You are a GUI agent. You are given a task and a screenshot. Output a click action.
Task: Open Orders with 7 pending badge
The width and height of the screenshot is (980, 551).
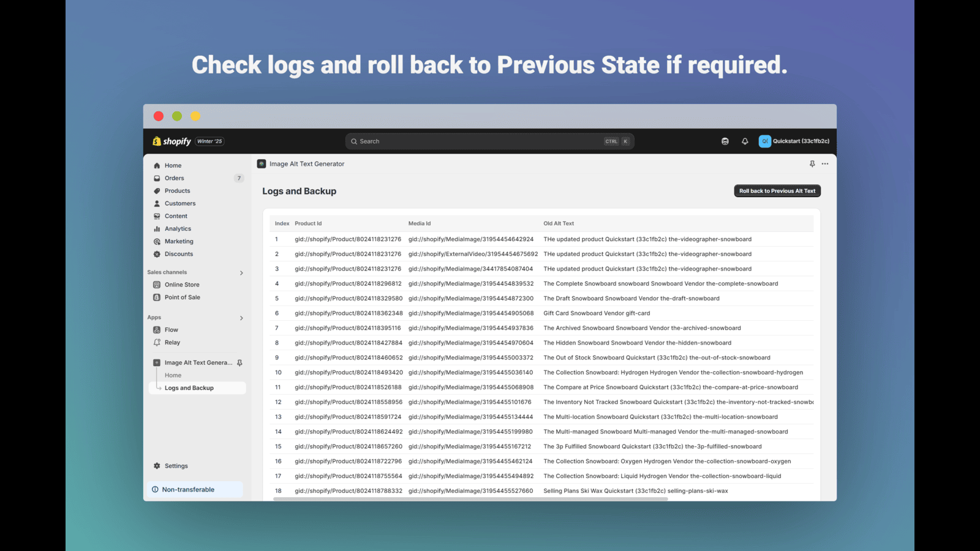[175, 178]
